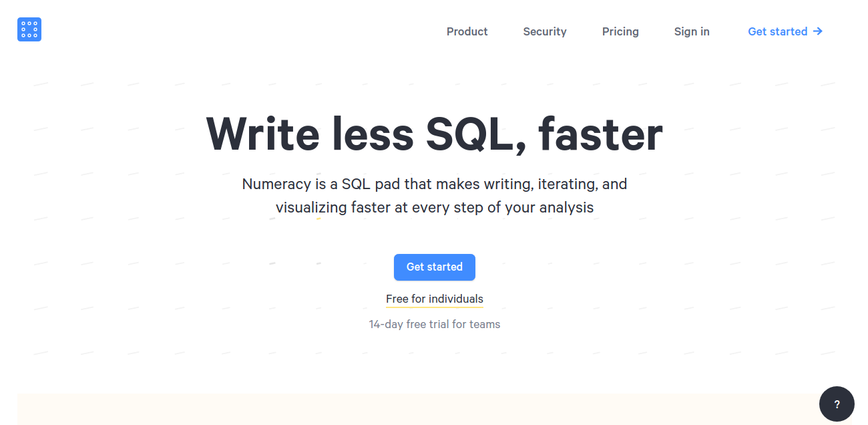
Task: Select Sign in from the navigation bar
Action: tap(692, 31)
